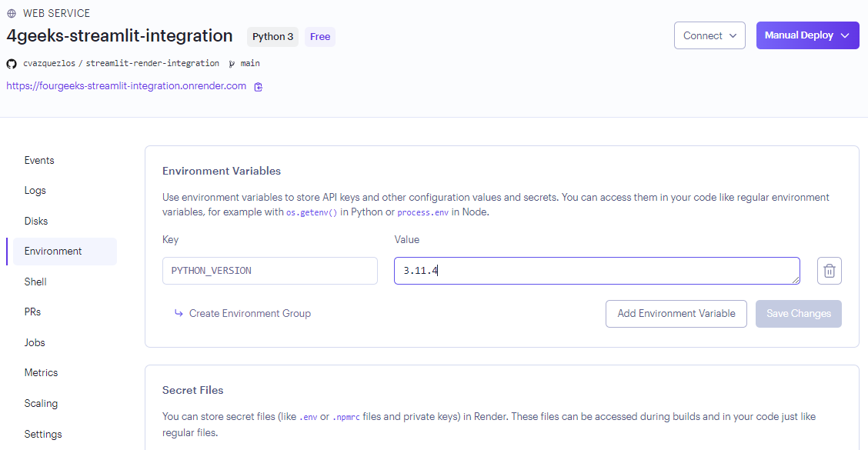Viewport: 868px width, 450px height.
Task: Open the cvazquezlos / streamlit-render-integration repository link
Action: point(121,64)
